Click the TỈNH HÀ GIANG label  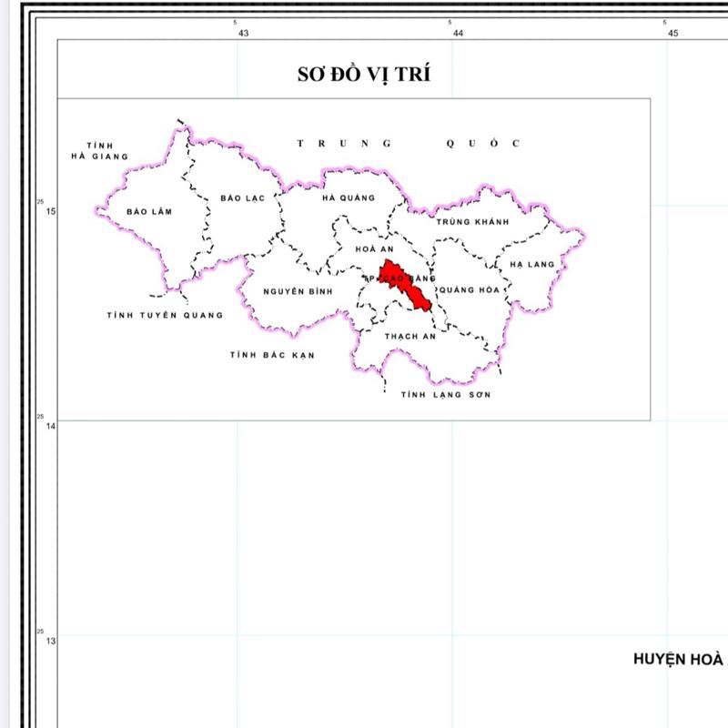[99, 151]
